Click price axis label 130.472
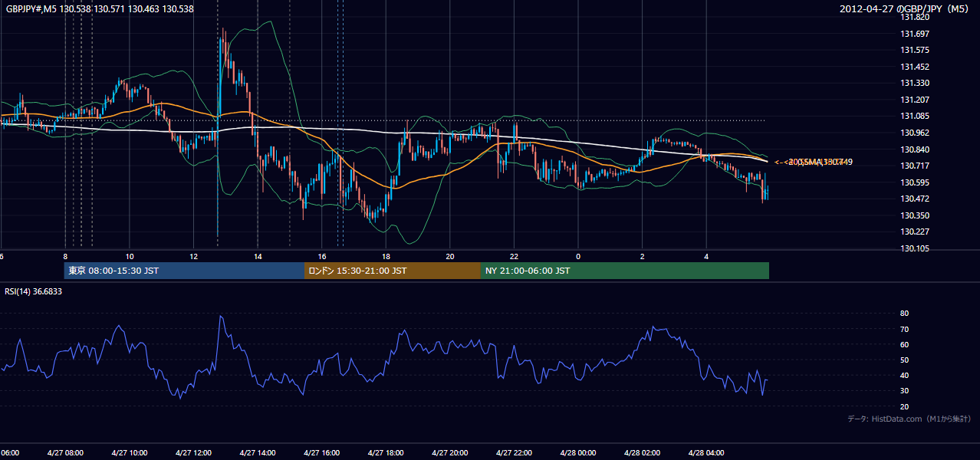Viewport: 980px width, 460px height. pyautogui.click(x=915, y=199)
